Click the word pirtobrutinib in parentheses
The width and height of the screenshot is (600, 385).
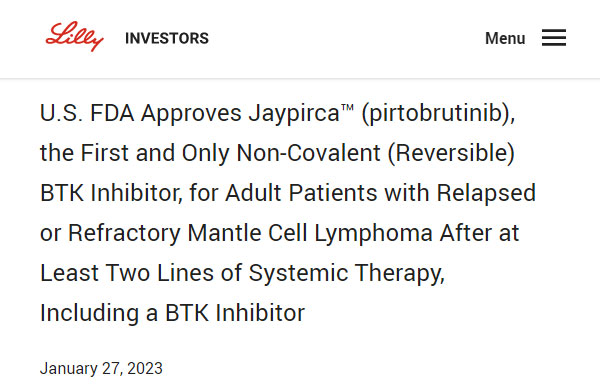(435, 114)
